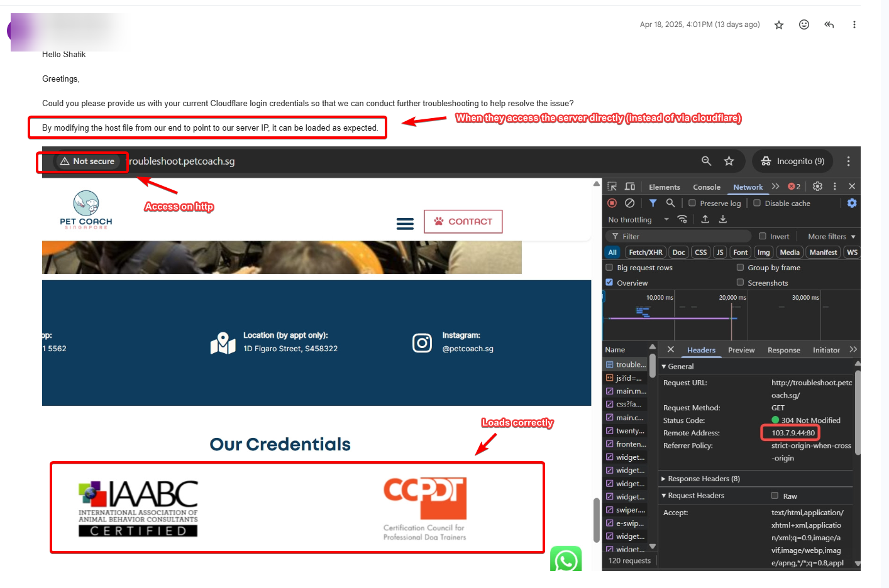The image size is (889, 588).
Task: Open More filters dropdown
Action: point(832,237)
